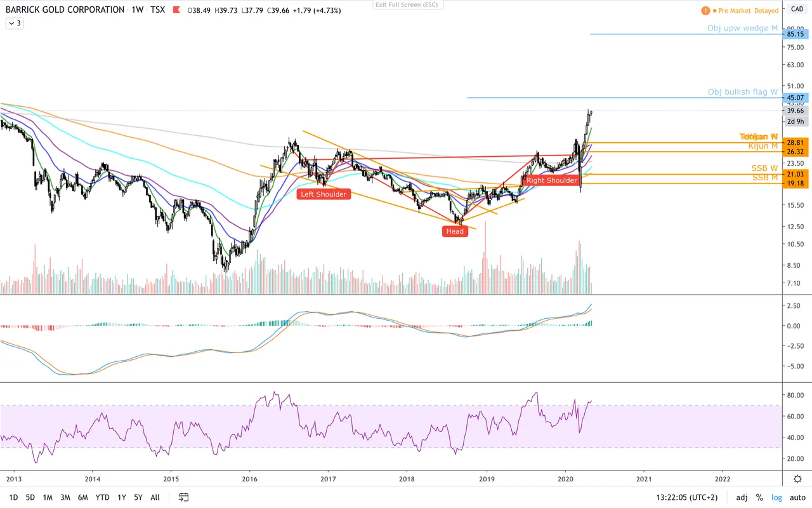This screenshot has width=812, height=508.
Task: Toggle auto scale mode
Action: [796, 497]
